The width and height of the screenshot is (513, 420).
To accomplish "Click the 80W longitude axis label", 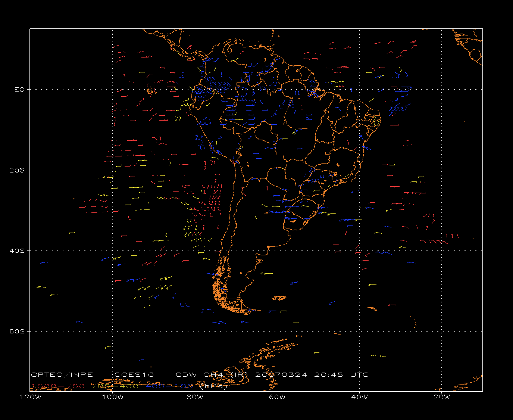I will 195,397.
